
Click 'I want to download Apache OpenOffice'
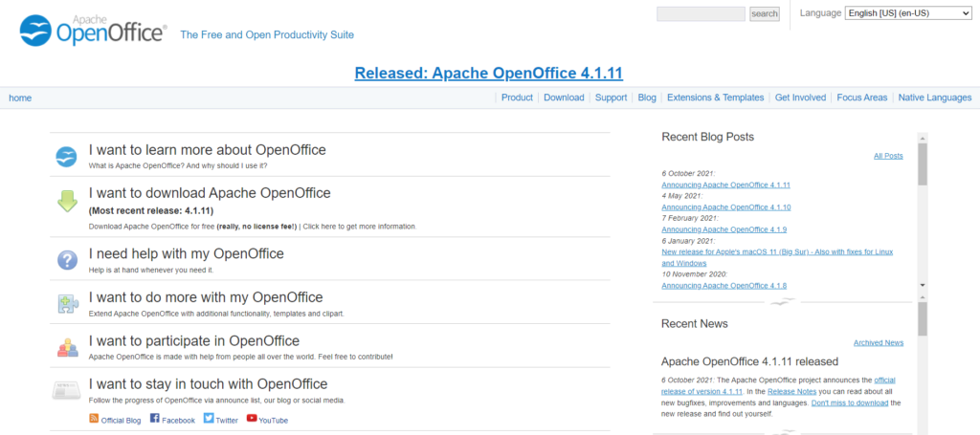210,193
